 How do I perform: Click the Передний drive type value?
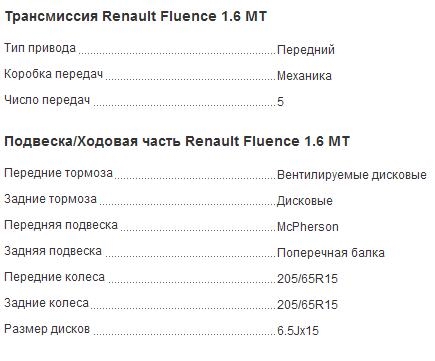(306, 50)
